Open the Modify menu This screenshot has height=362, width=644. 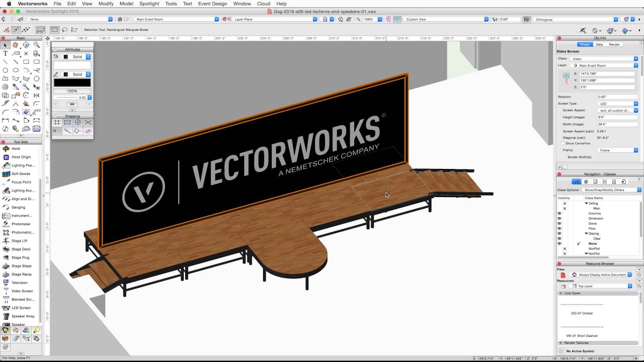(x=106, y=4)
